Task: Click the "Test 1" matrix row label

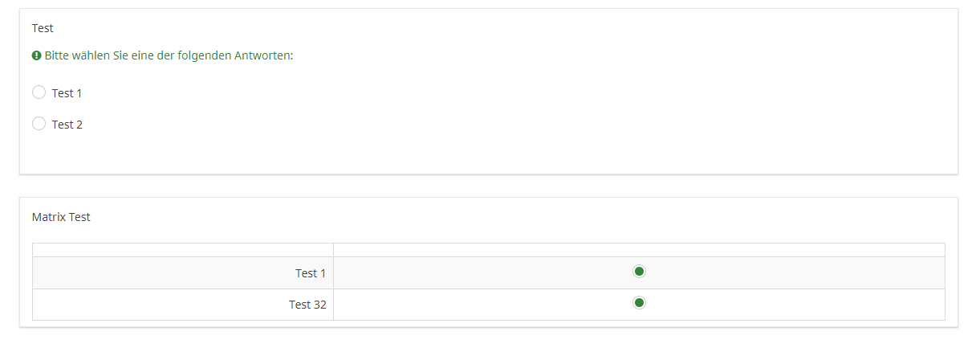Action: click(x=311, y=273)
